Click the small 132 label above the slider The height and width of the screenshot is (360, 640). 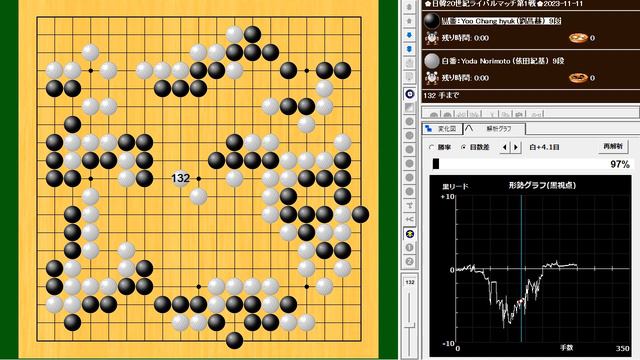(409, 282)
